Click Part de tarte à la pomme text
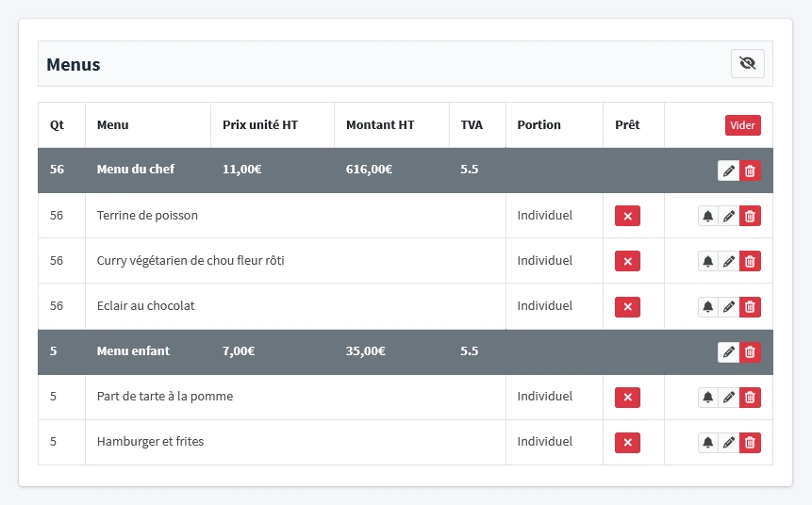The image size is (812, 505). click(x=165, y=397)
